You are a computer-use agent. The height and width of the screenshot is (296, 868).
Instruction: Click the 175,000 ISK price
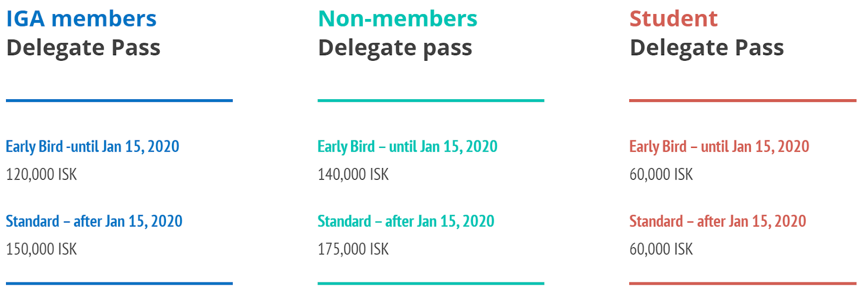coord(353,249)
